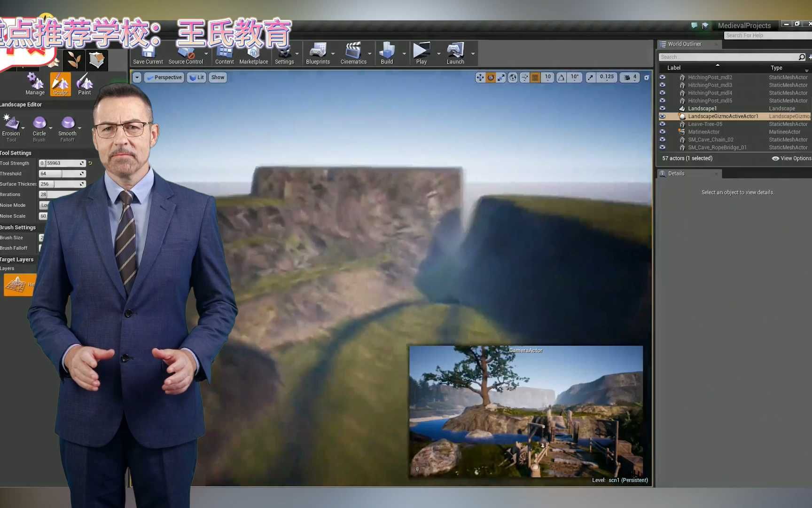Open the Marketplace toolbar icon
Screen dimensions: 812x508
(253, 53)
